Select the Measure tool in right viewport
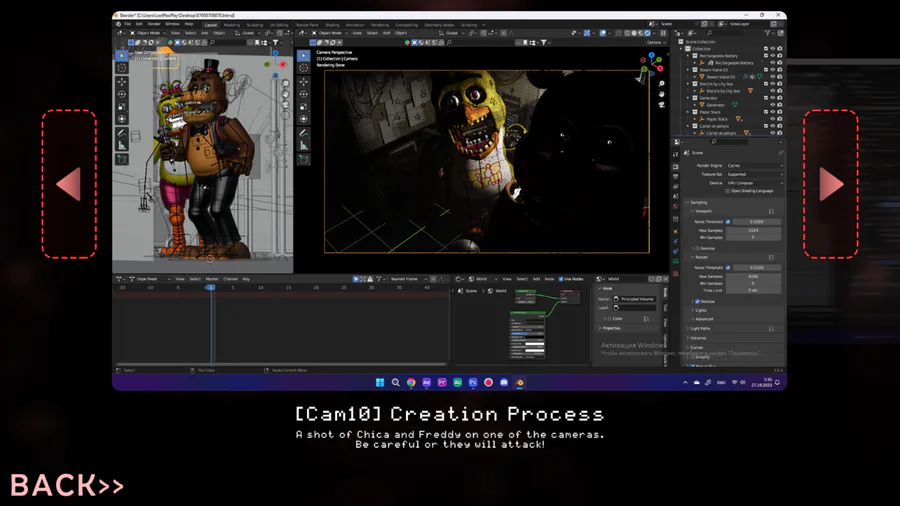Image resolution: width=900 pixels, height=506 pixels. pyautogui.click(x=304, y=146)
